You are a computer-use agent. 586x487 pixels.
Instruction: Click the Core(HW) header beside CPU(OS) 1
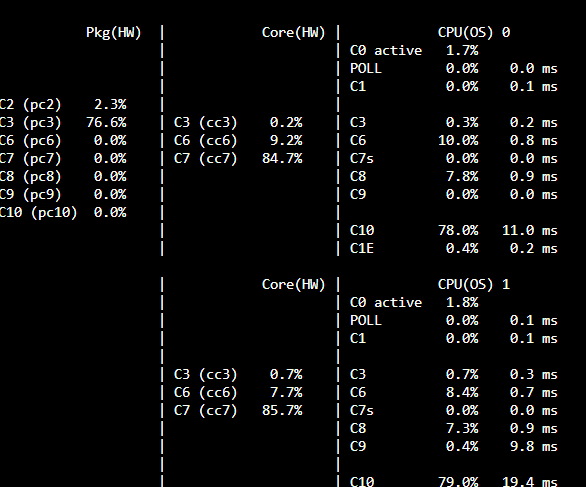pyautogui.click(x=293, y=284)
